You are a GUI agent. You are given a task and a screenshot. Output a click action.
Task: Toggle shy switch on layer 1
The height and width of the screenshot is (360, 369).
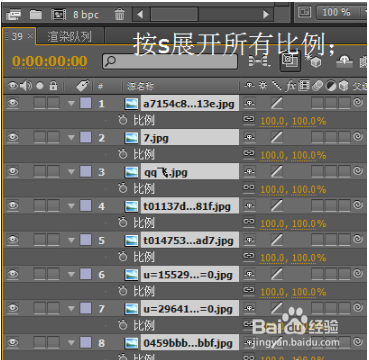[x=248, y=104]
